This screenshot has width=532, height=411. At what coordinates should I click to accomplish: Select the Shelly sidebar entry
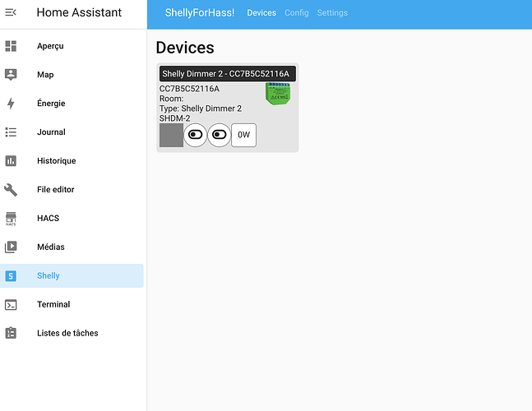(72, 275)
